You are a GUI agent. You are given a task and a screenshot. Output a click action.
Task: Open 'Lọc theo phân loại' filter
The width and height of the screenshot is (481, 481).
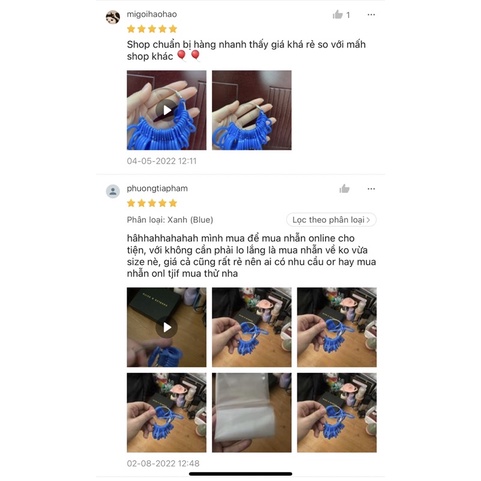331,220
